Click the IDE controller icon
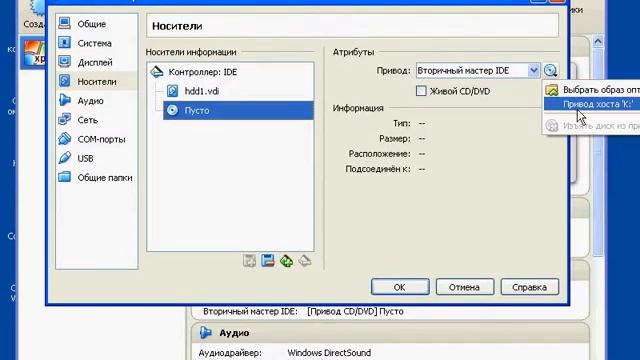Image resolution: width=640 pixels, height=360 pixels. (157, 72)
